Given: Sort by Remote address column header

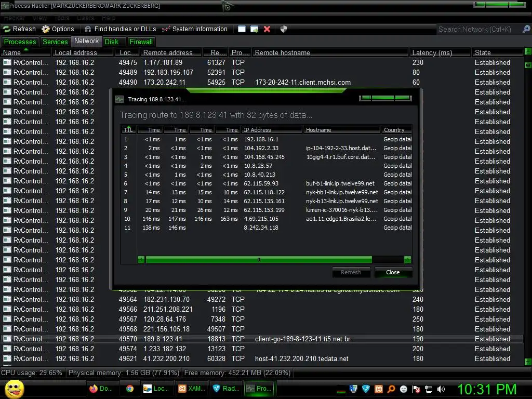Looking at the screenshot, I should click(x=171, y=52).
